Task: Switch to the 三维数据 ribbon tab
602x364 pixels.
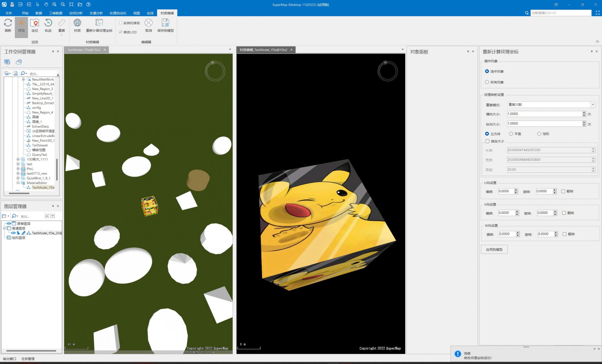Action: [x=55, y=13]
